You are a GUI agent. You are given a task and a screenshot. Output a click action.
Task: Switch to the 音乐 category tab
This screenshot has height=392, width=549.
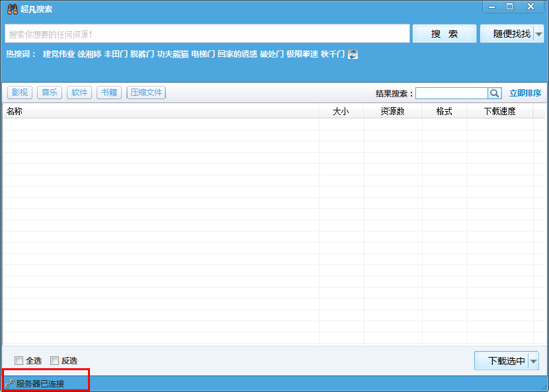coord(49,93)
